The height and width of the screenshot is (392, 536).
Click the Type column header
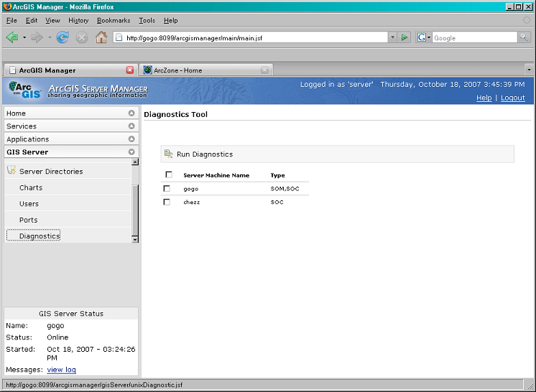point(277,175)
